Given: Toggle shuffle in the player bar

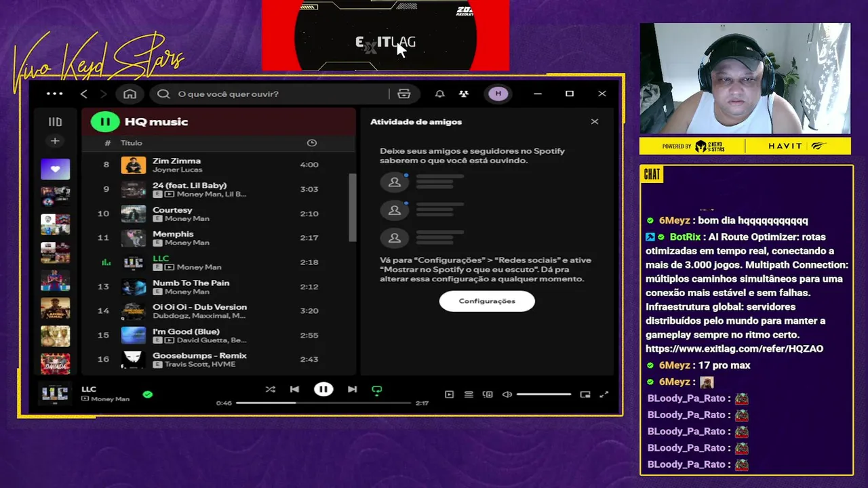Looking at the screenshot, I should coord(271,389).
